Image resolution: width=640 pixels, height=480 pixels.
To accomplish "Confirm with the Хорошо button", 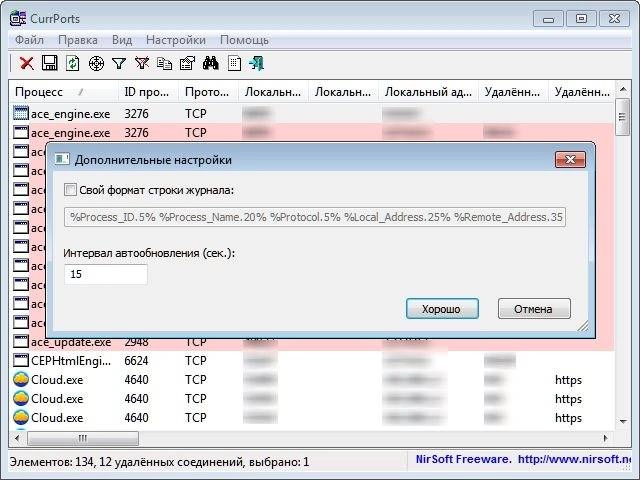I will point(442,309).
